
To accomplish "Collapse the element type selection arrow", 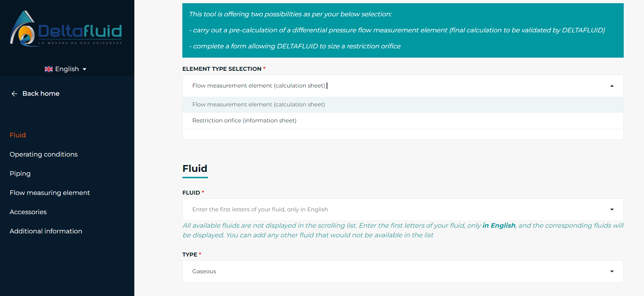I will click(612, 86).
